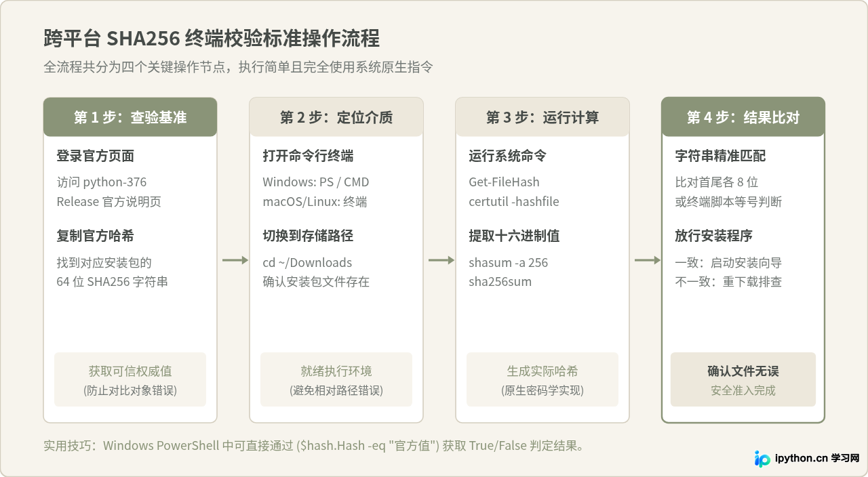
Task: Click the heading 运行系统命令
Action: (x=508, y=156)
